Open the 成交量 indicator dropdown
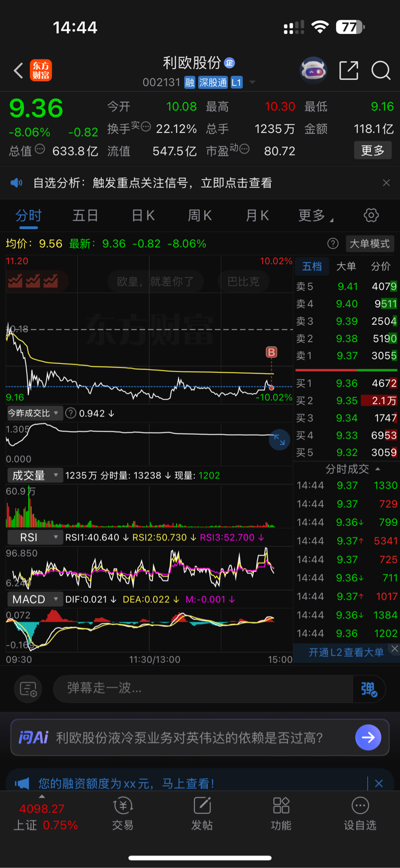This screenshot has width=400, height=868. (x=34, y=475)
